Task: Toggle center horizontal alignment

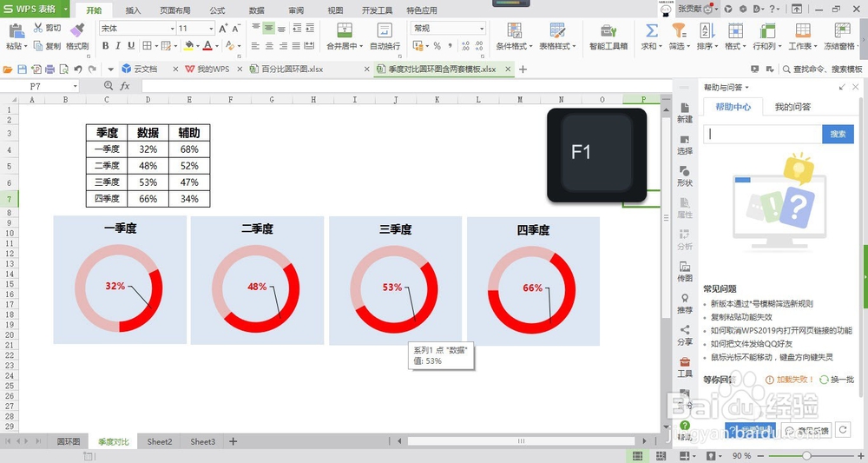Action: coord(268,46)
